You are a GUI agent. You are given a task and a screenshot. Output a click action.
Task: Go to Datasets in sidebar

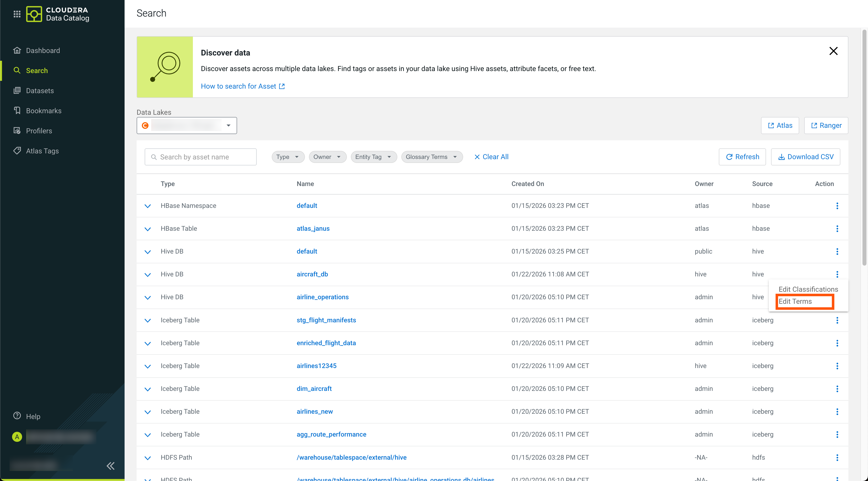coord(40,91)
